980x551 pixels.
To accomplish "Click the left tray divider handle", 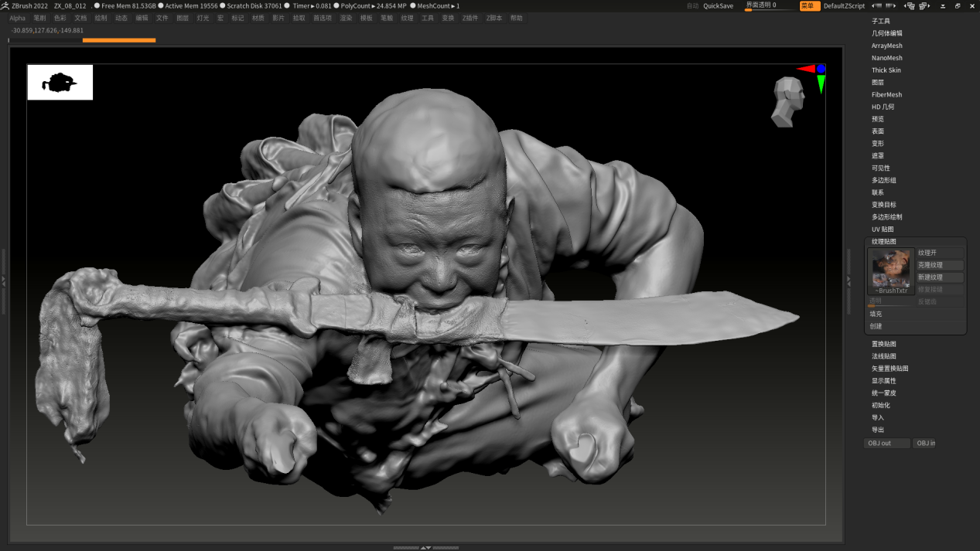I will point(4,281).
